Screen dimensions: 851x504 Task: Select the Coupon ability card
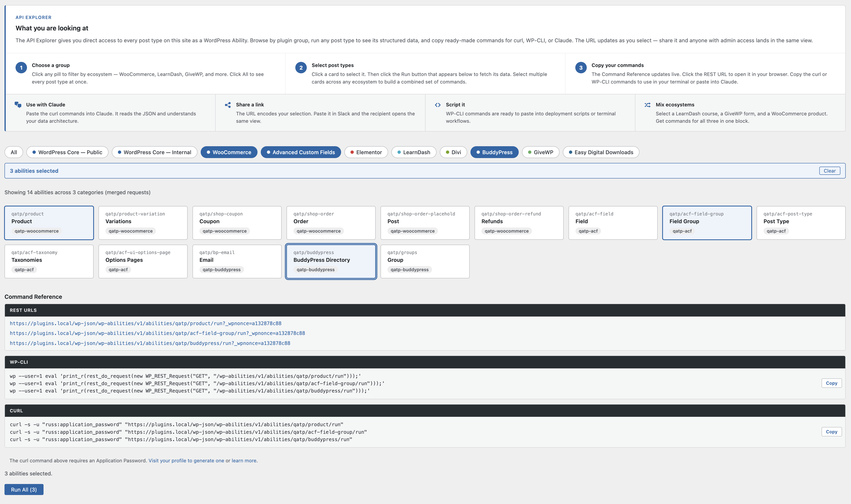pos(237,222)
